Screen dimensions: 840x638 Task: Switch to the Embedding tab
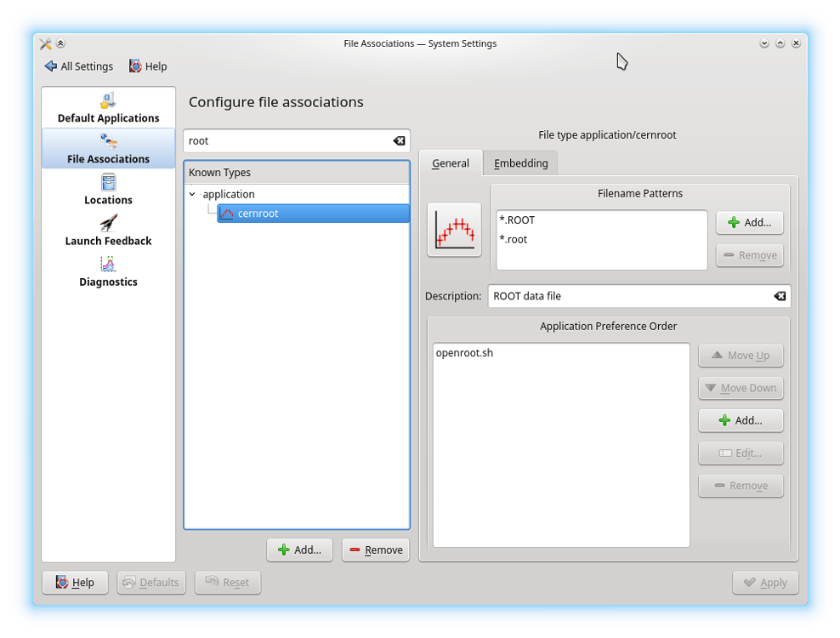pyautogui.click(x=520, y=163)
